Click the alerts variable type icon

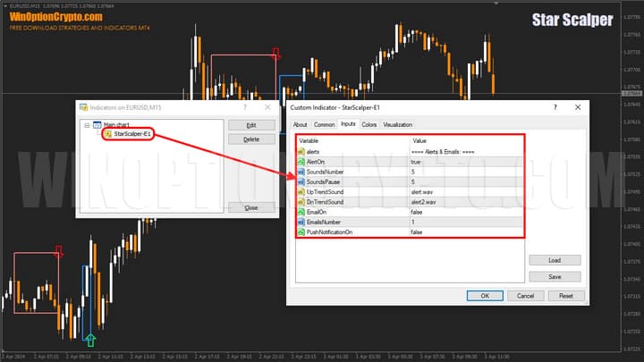click(x=301, y=152)
